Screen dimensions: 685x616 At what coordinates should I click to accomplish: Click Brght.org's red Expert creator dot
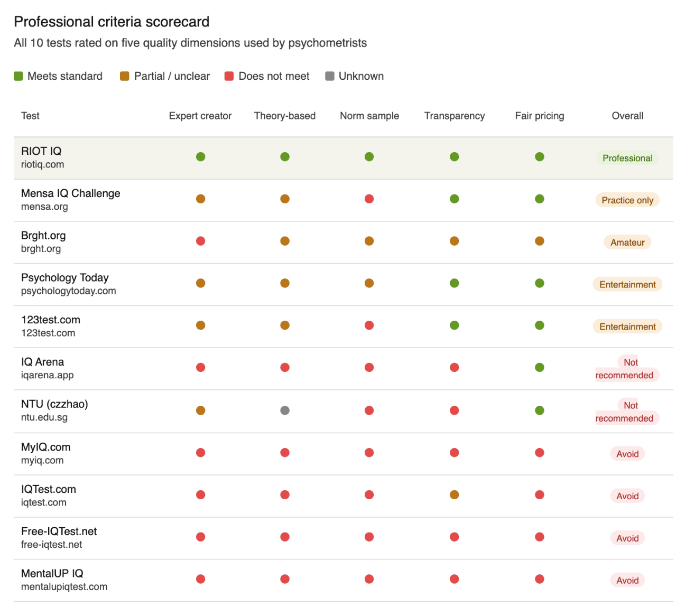coord(200,241)
